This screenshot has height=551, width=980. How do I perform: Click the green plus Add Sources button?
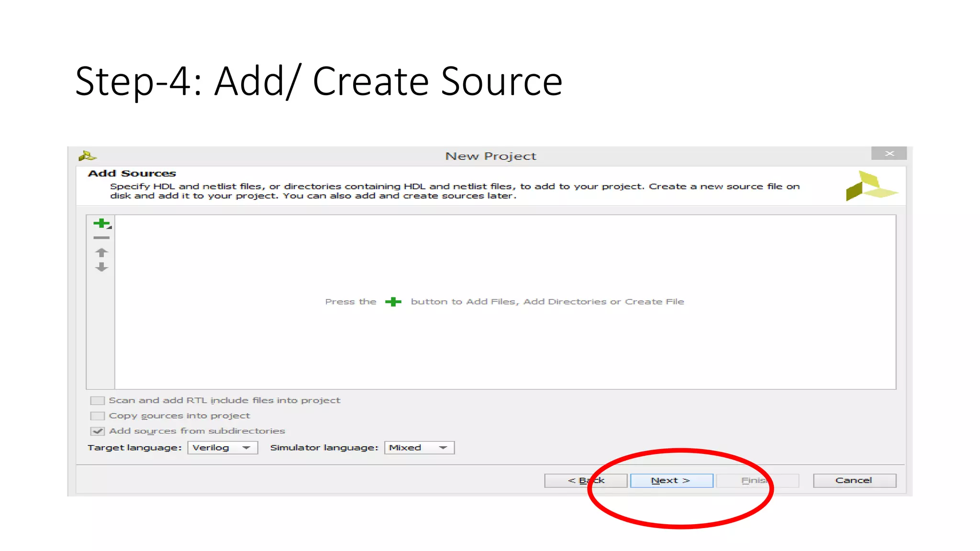click(x=101, y=223)
